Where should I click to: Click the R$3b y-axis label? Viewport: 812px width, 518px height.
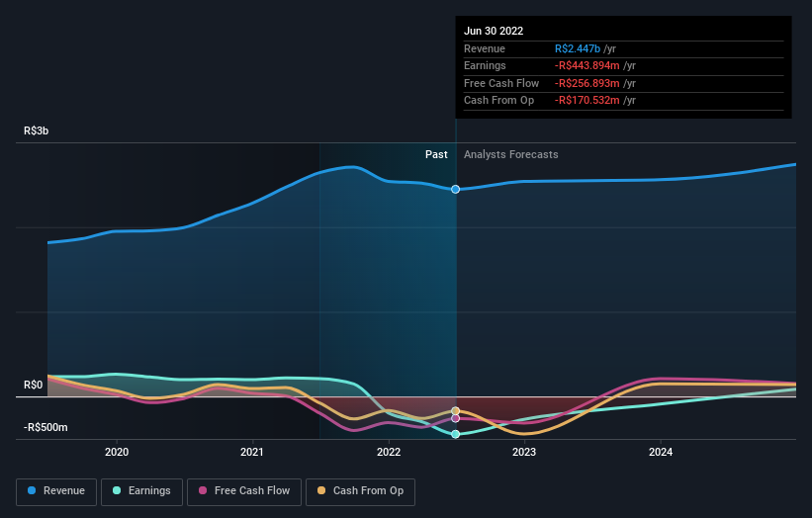pos(37,130)
